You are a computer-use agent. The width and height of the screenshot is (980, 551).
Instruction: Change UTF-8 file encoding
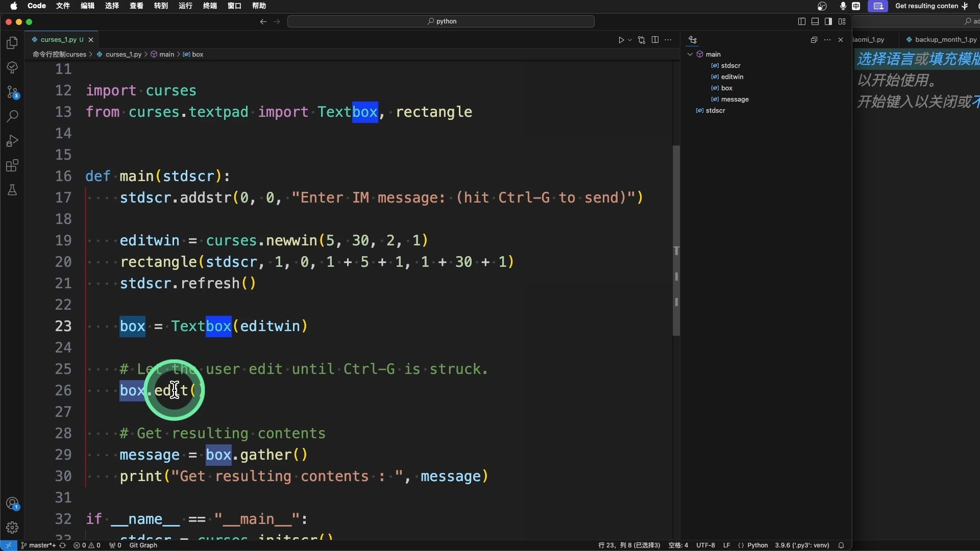tap(705, 545)
